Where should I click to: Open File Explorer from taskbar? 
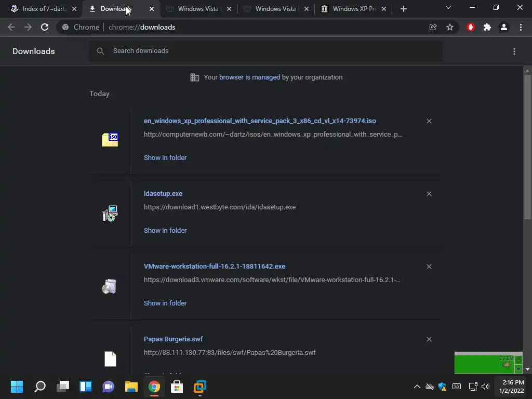tap(131, 387)
